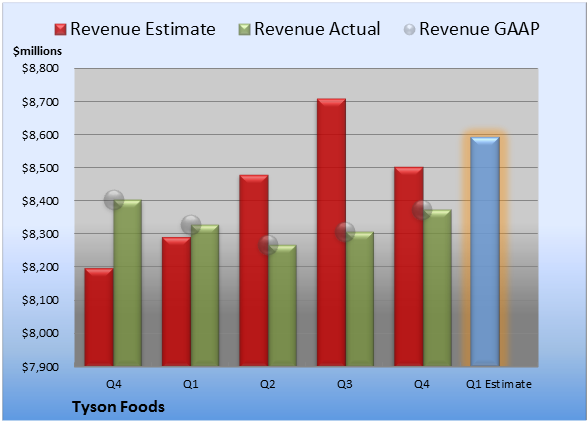Image resolution: width=588 pixels, height=422 pixels.
Task: Click the '$8,200' axis value
Action: click(40, 267)
